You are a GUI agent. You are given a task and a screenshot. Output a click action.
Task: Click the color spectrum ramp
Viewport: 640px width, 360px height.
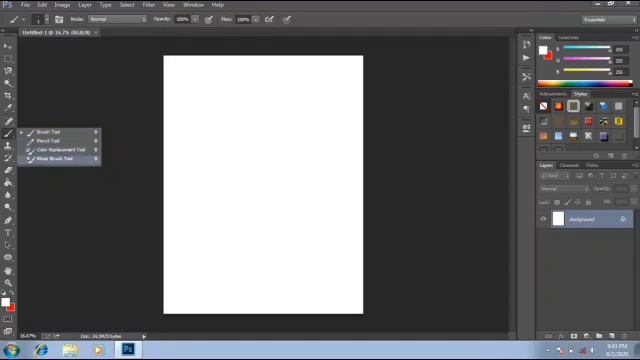tap(585, 84)
